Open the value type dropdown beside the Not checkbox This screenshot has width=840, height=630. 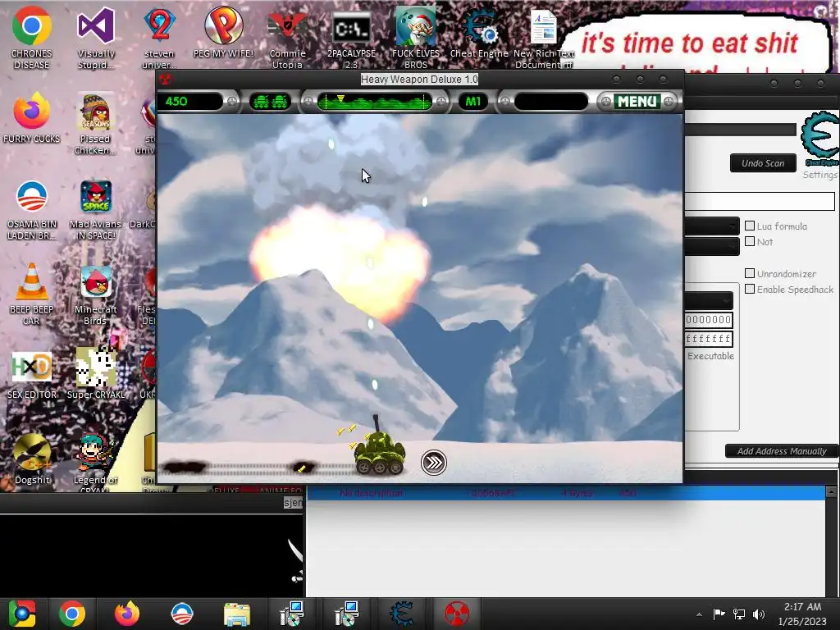point(713,246)
